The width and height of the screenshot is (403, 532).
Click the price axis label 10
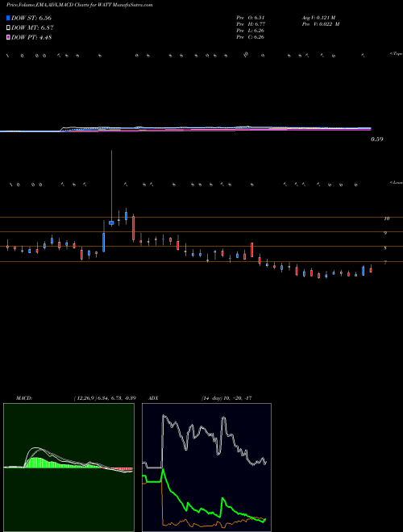[x=386, y=218]
